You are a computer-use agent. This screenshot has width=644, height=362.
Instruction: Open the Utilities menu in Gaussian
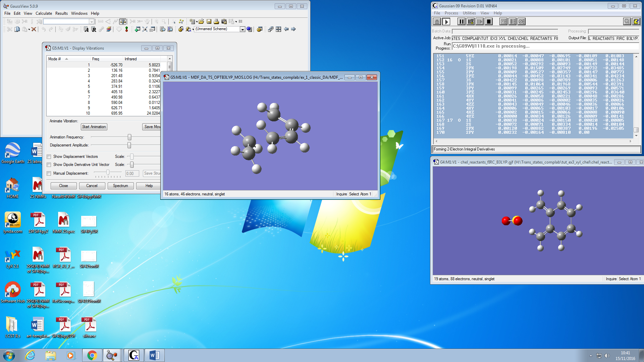pos(469,13)
